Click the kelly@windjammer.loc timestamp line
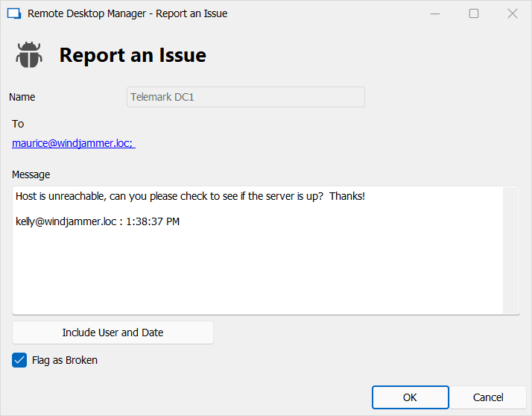 pyautogui.click(x=98, y=221)
